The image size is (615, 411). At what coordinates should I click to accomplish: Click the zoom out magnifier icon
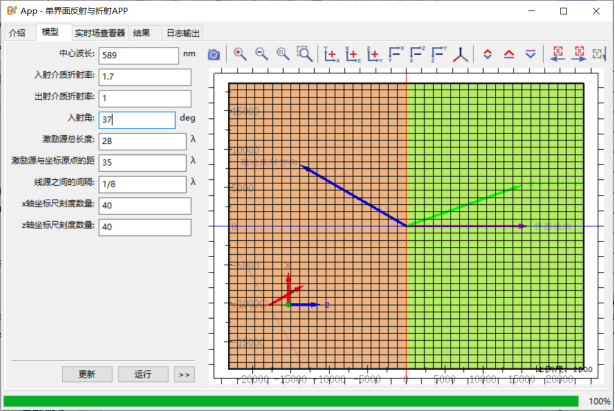[262, 54]
